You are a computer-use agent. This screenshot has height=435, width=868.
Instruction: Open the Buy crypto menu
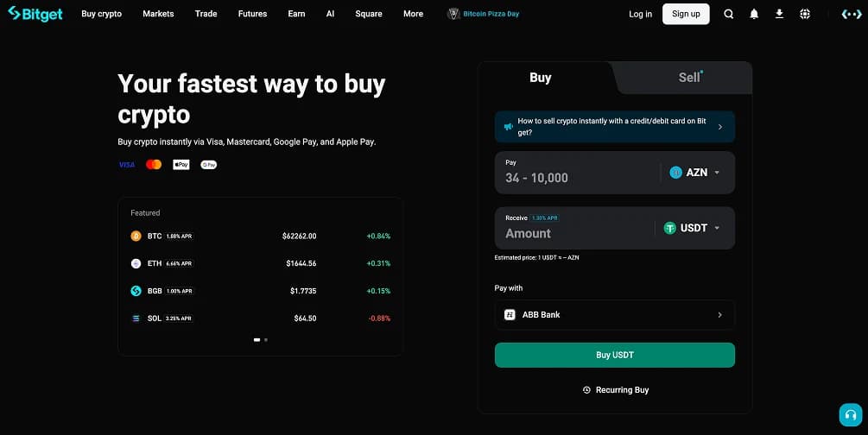[101, 14]
